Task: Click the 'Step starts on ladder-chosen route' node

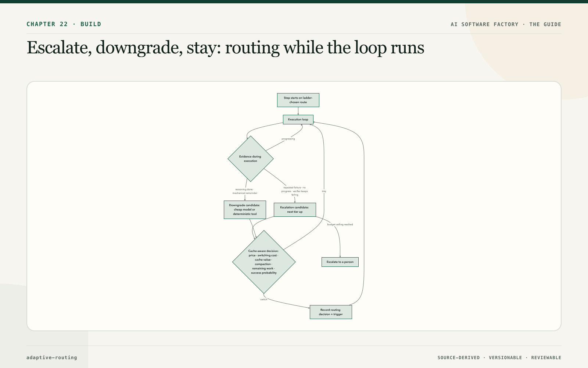Action: click(298, 100)
